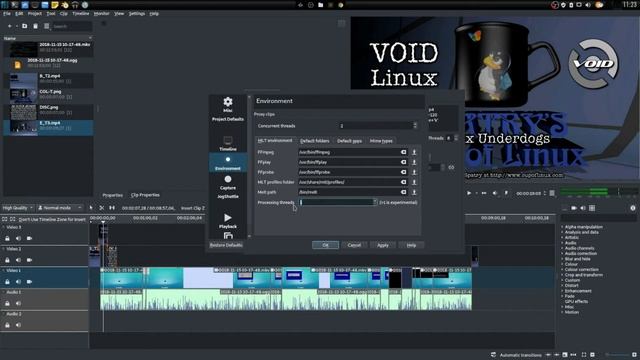
Task: Switch to the Mime types tab
Action: tap(381, 141)
